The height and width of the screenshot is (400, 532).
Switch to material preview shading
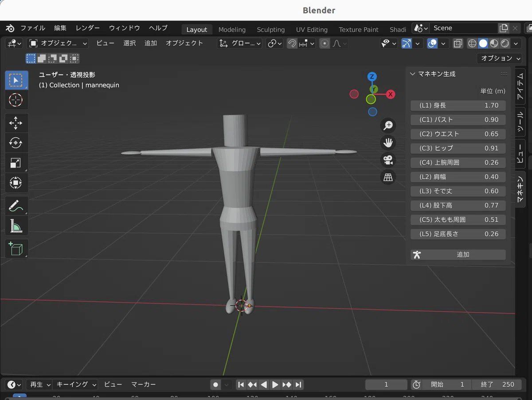[x=494, y=43]
